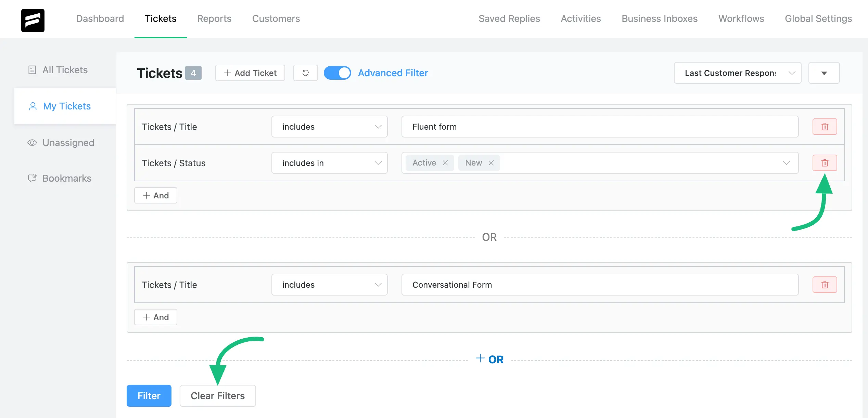Screen dimensions: 868x418
Task: Click the Conversational Form text input
Action: 600,285
